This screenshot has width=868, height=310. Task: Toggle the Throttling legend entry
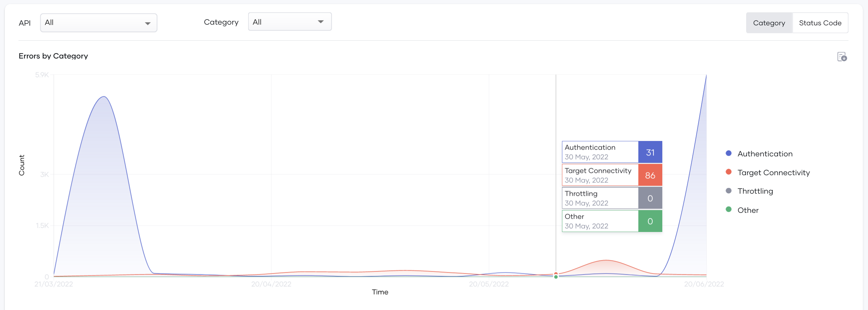click(749, 191)
